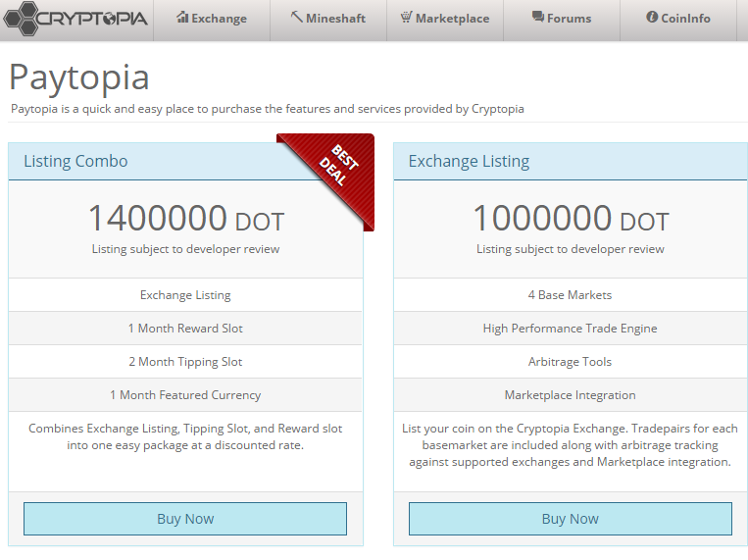748x560 pixels.
Task: Click the 1 Month Reward Slot row
Action: [x=185, y=329]
